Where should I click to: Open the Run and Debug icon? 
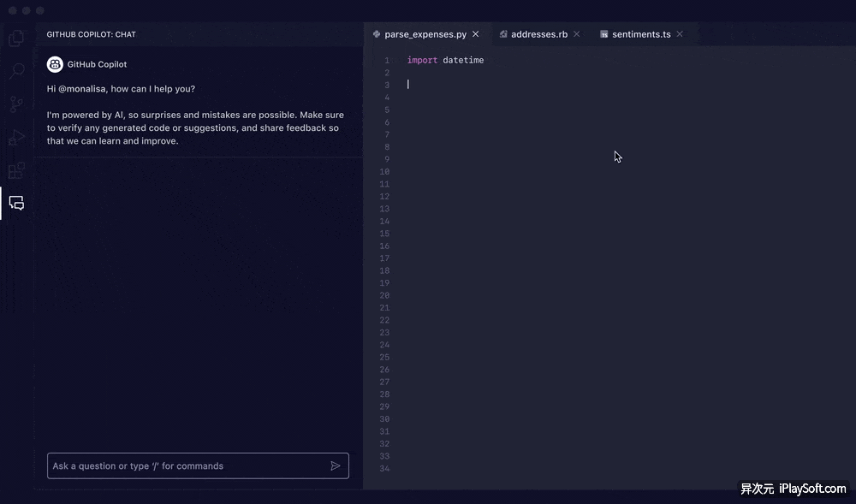click(16, 137)
